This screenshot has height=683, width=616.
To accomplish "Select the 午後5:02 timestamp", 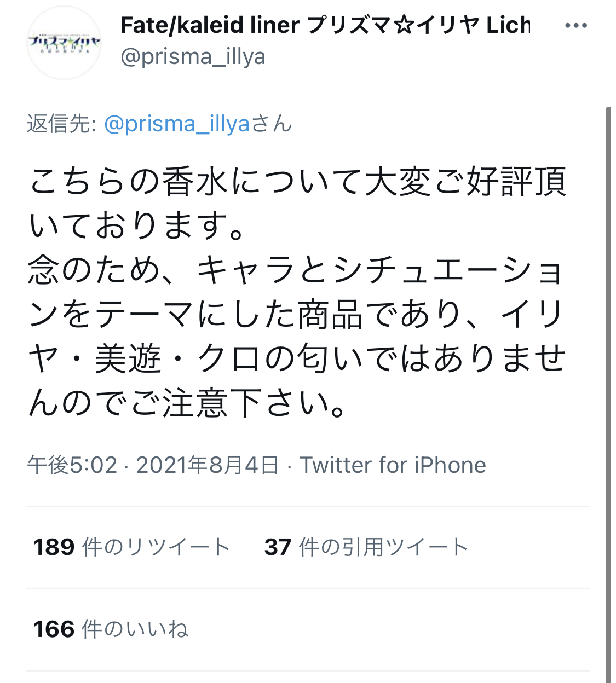I will coord(72,465).
